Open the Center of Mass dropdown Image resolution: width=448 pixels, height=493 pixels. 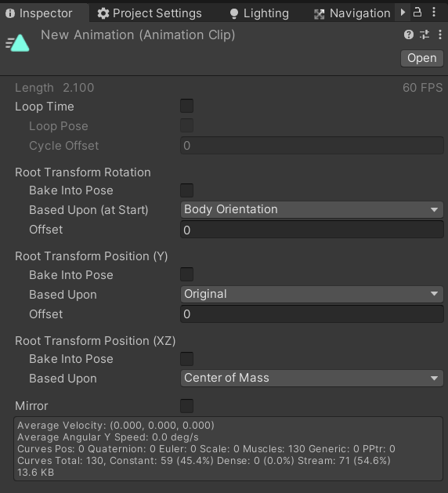312,379
